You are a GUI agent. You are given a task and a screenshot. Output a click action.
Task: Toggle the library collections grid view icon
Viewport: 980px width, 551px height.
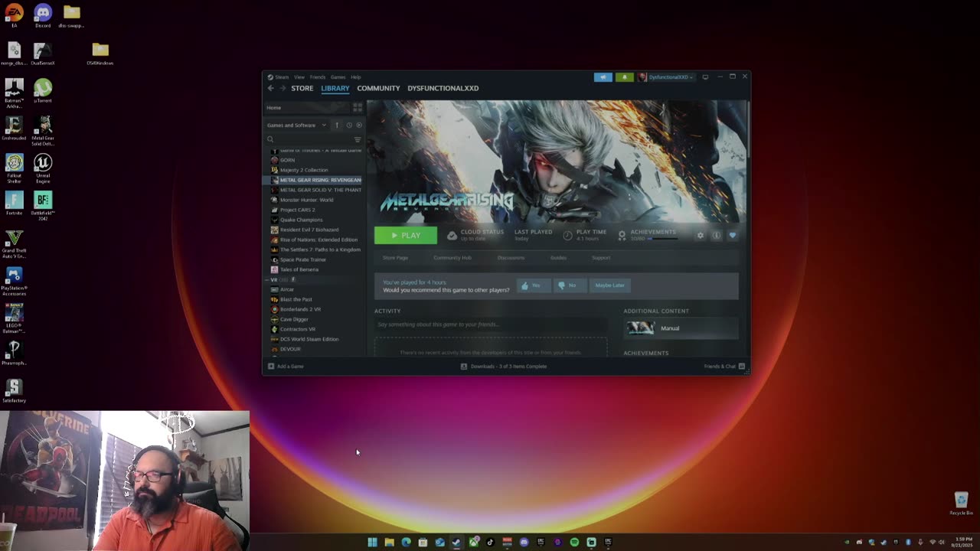(x=357, y=108)
